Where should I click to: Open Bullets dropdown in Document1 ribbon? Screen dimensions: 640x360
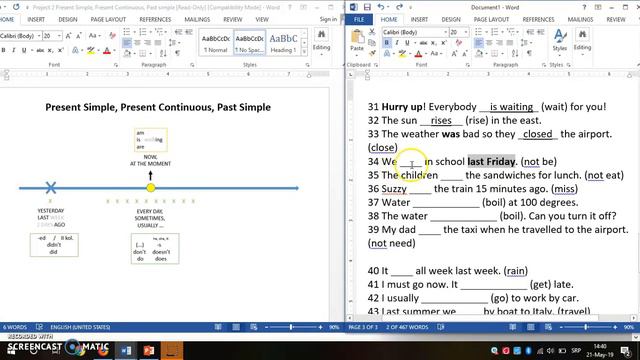pyautogui.click(x=487, y=32)
